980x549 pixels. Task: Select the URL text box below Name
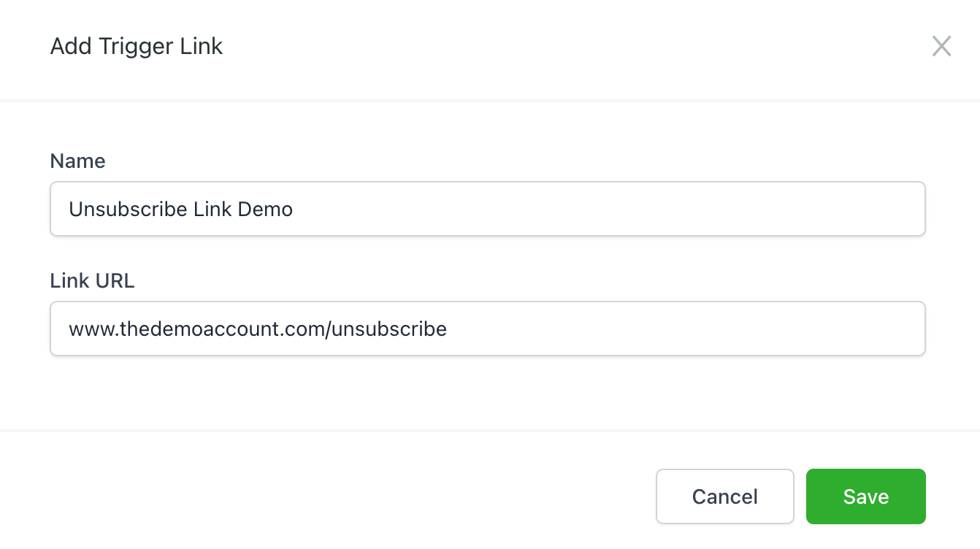point(487,329)
